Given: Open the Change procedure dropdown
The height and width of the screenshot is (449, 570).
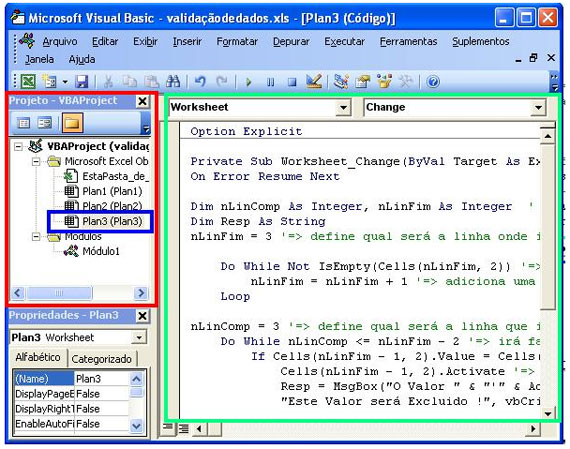Looking at the screenshot, I should (538, 108).
